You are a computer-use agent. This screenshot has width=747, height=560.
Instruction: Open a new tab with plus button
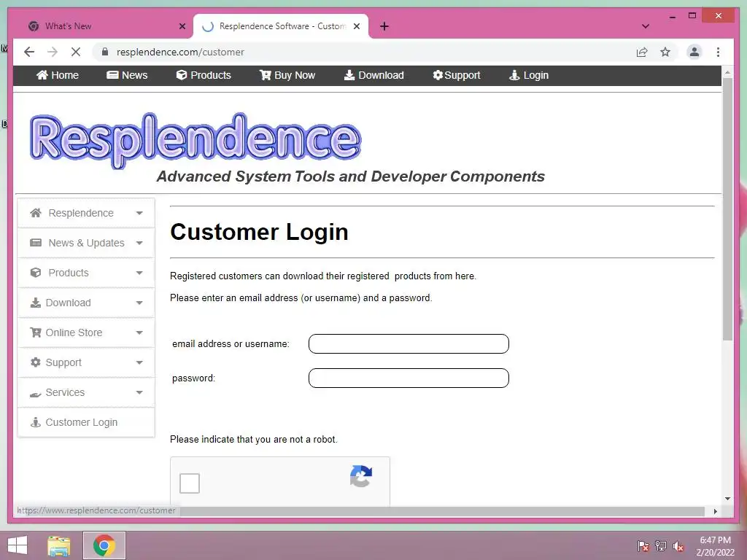coord(384,26)
